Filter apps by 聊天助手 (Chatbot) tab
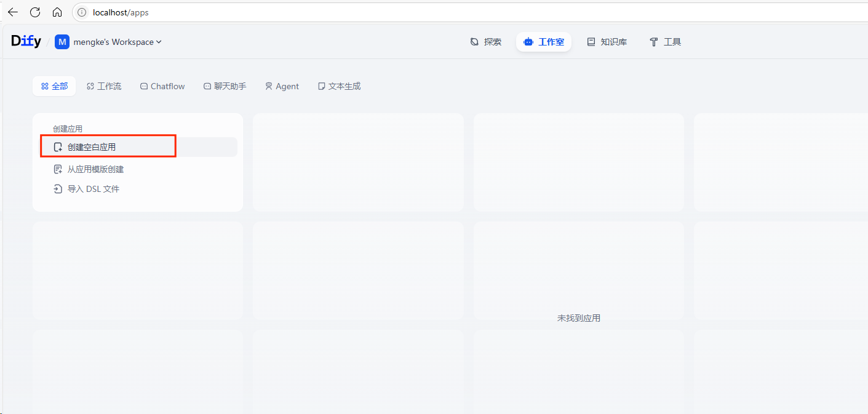 225,86
